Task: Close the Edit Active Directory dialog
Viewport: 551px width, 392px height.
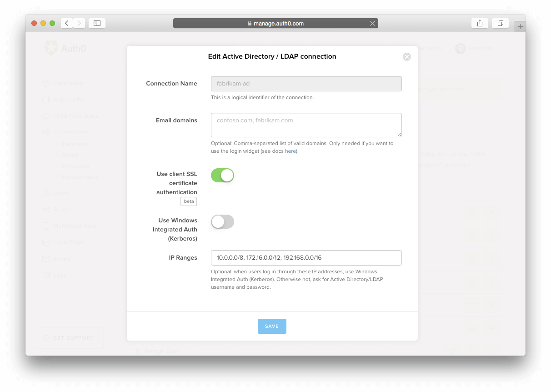Action: click(x=407, y=57)
